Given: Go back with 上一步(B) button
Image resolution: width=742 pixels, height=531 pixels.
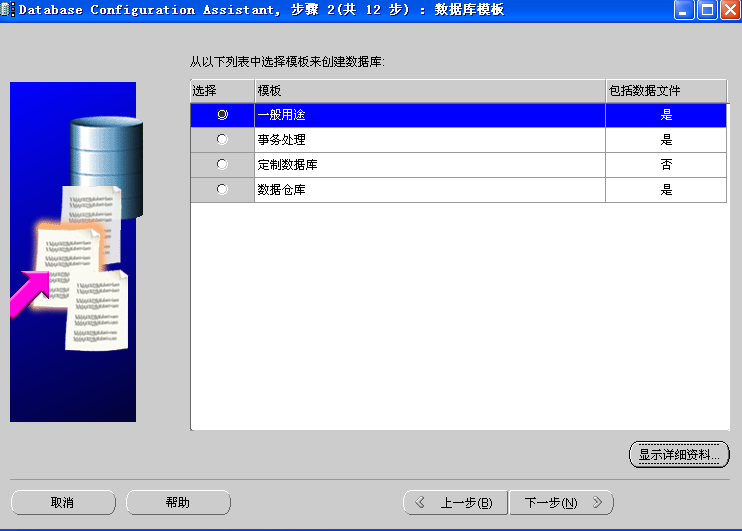Looking at the screenshot, I should pyautogui.click(x=455, y=503).
